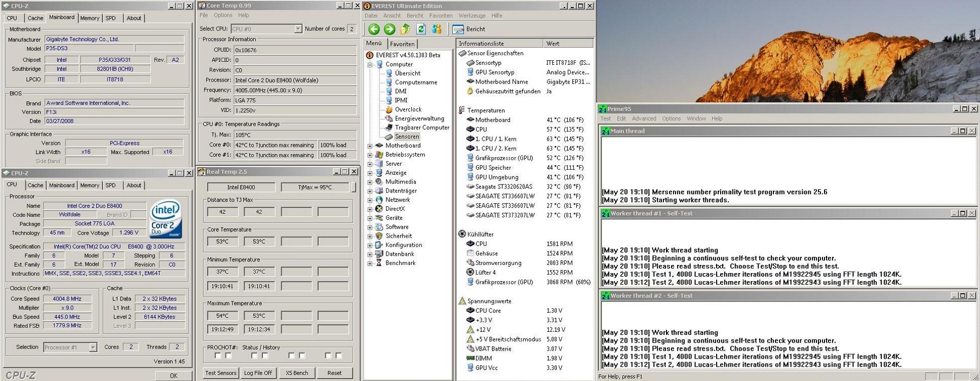Click the two-people icon in EVEREST toolbar

click(x=437, y=29)
